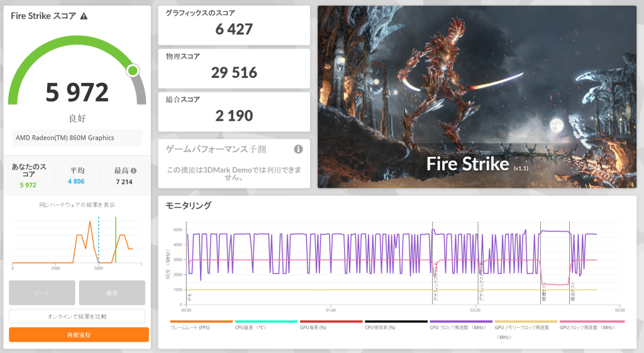Screen dimensions: 644x353
Task: Open the Fire Strike preview image
Action: 477,97
